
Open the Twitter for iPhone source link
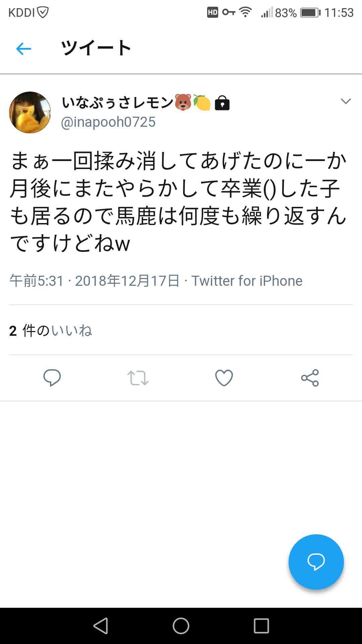coord(247,281)
